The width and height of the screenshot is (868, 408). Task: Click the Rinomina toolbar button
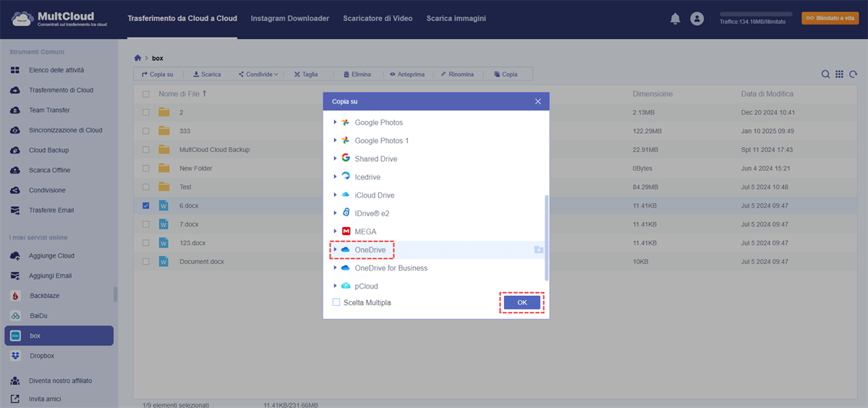tap(457, 74)
